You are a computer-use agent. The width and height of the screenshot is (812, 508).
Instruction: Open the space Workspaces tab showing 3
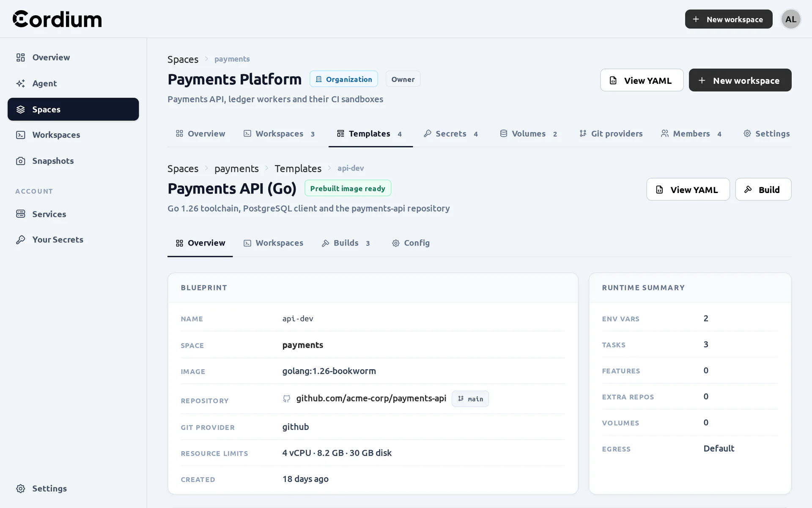coord(279,134)
